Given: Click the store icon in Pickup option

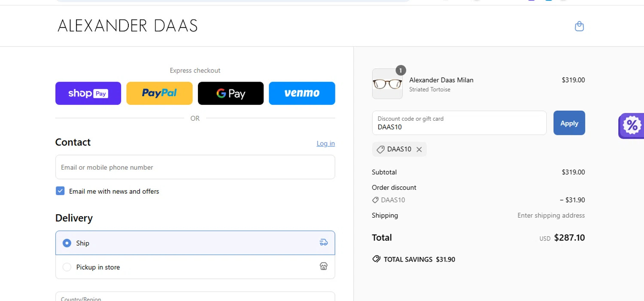Looking at the screenshot, I should click(x=324, y=267).
